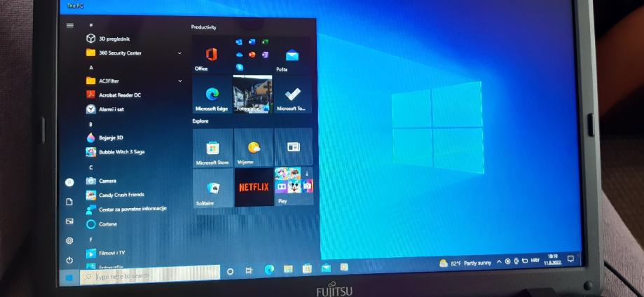Open the Fotografije photo tile

click(x=252, y=95)
